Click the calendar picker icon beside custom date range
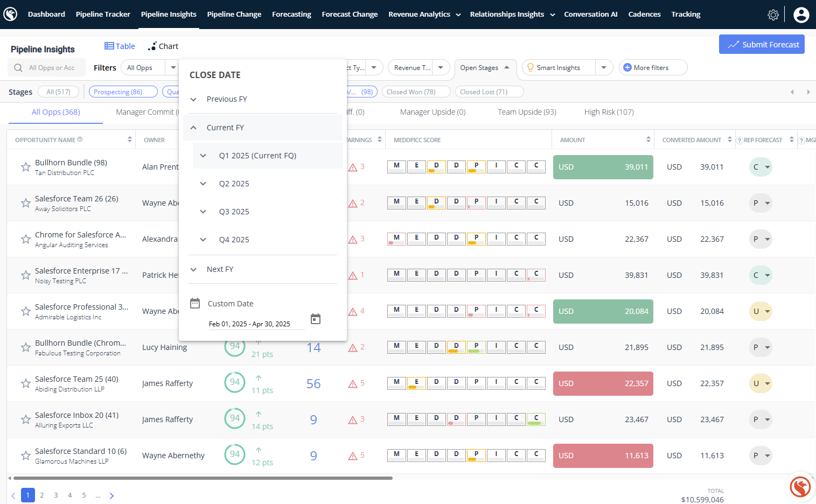This screenshot has height=504, width=816. tap(316, 319)
